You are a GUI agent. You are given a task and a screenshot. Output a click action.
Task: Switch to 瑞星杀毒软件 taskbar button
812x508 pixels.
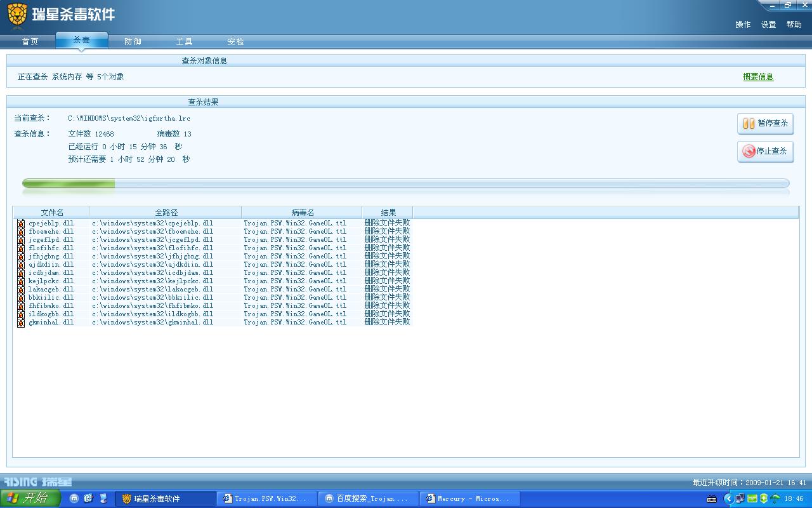[165, 499]
